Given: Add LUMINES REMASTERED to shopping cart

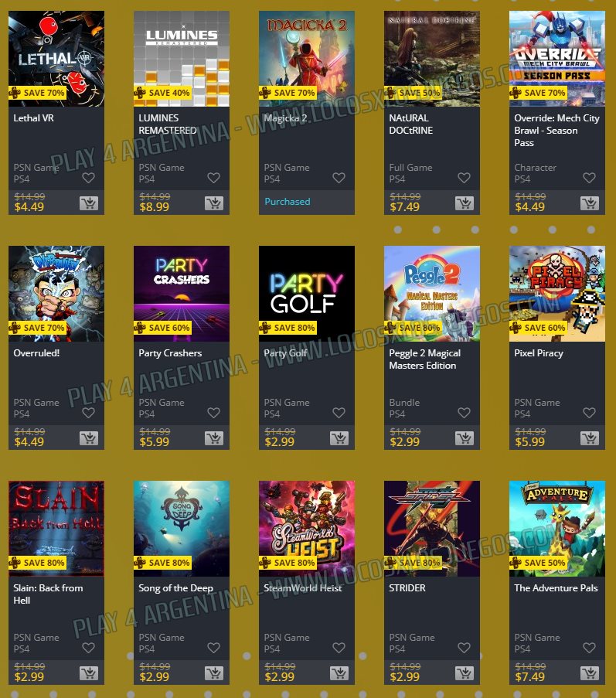Looking at the screenshot, I should (x=214, y=203).
